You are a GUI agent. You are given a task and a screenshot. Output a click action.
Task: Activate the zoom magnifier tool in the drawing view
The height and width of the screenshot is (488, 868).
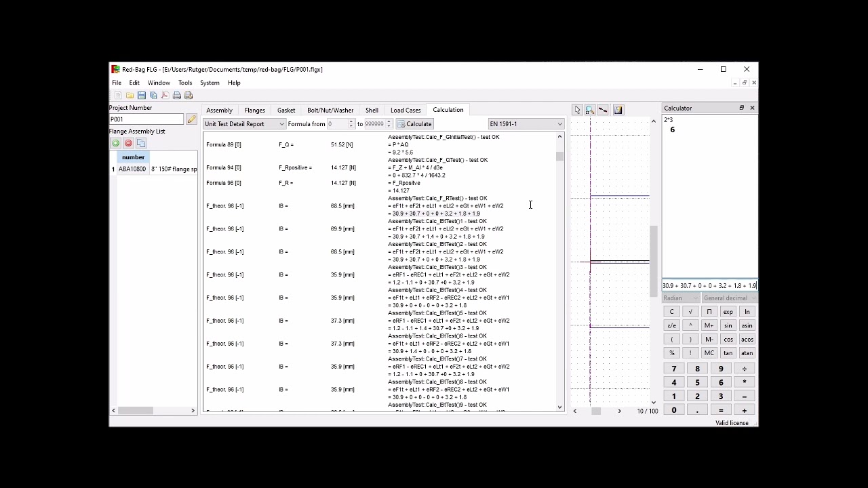[590, 110]
